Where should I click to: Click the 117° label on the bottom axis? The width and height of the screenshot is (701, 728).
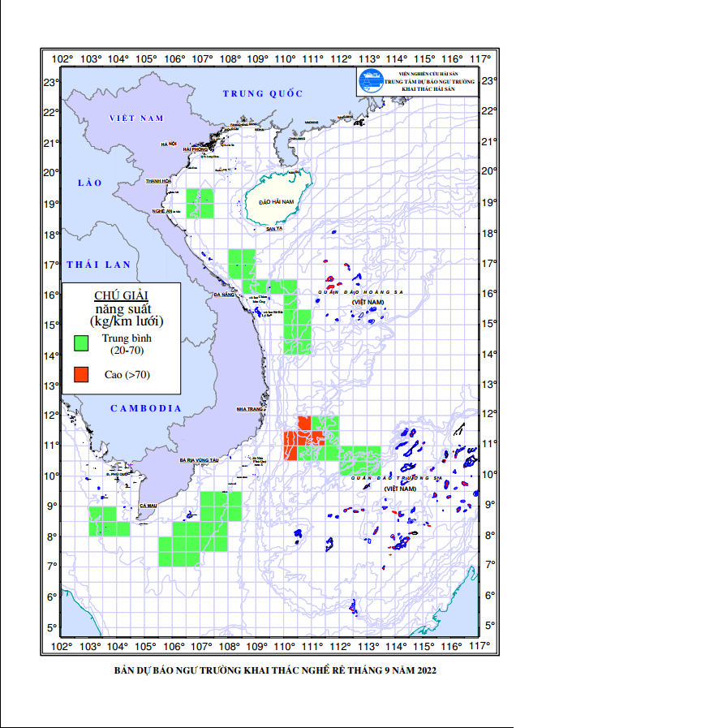[x=479, y=646]
